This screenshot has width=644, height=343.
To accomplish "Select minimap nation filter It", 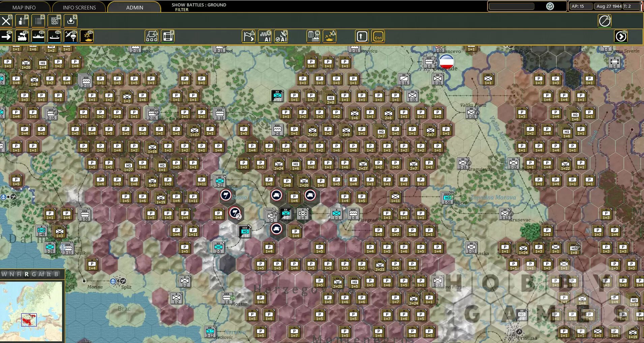I will pos(49,274).
